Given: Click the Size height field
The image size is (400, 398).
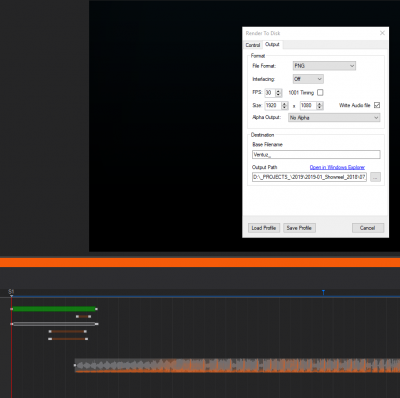Looking at the screenshot, I should pyautogui.click(x=308, y=106).
